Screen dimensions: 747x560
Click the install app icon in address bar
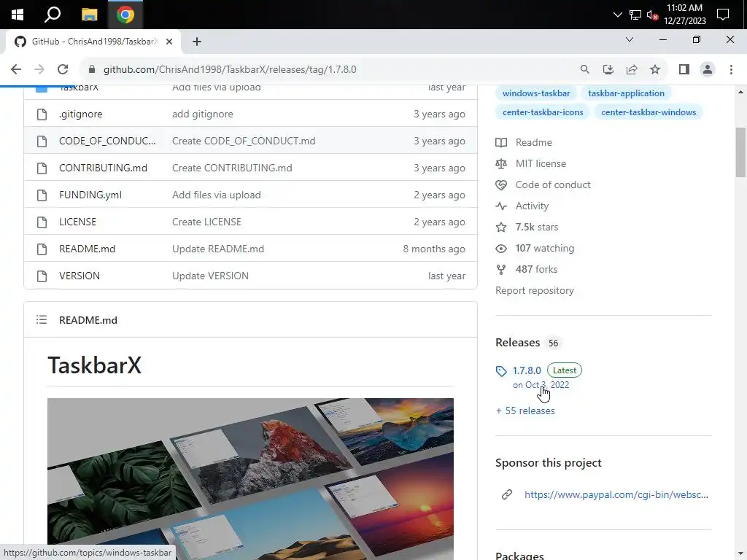pos(608,69)
